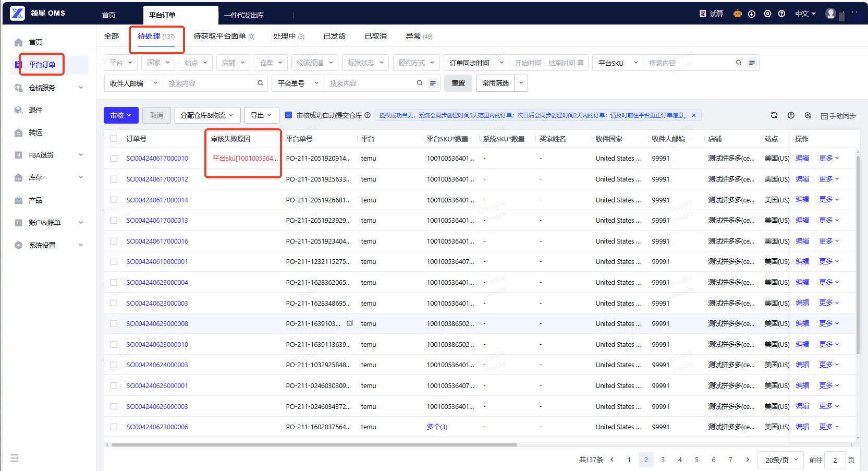
Task: Uncheck 审核成功自动提交仓库 checkbox
Action: click(x=288, y=115)
